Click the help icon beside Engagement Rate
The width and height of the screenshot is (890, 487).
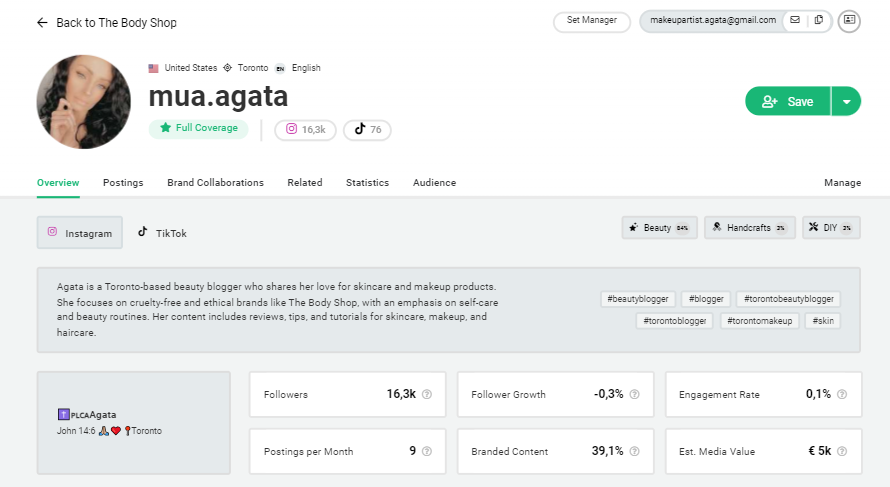(842, 394)
